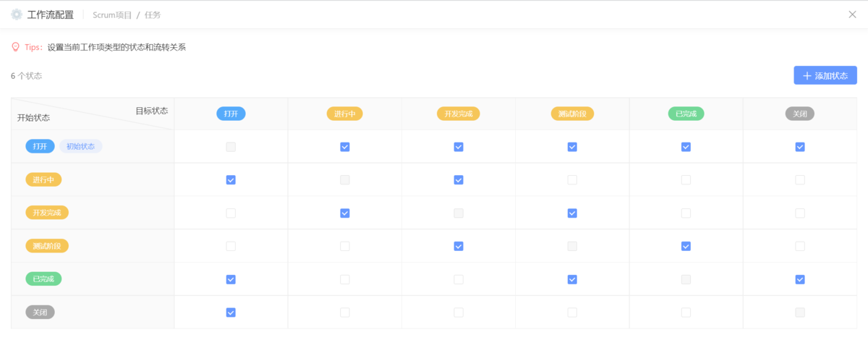This screenshot has height=340, width=868.
Task: Uncheck 已完成 to 打开 transition
Action: tap(231, 279)
